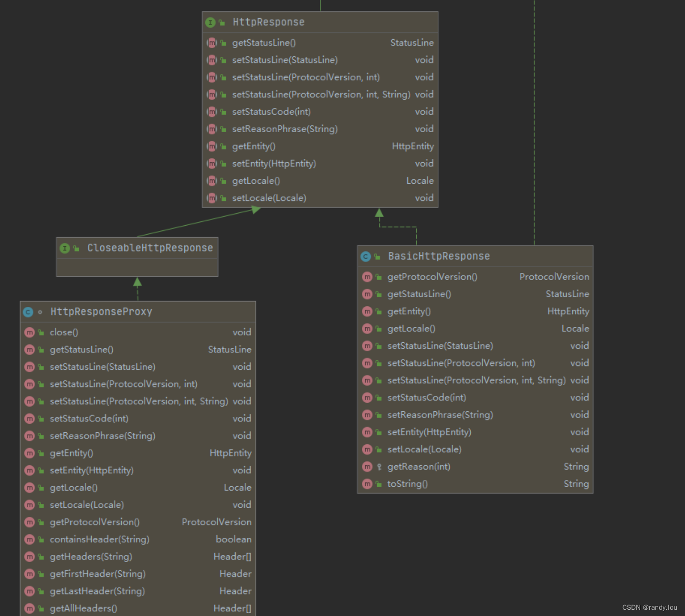Select setReasonPhrase(String) in BasicHttpResponse
The width and height of the screenshot is (685, 616).
click(x=440, y=415)
